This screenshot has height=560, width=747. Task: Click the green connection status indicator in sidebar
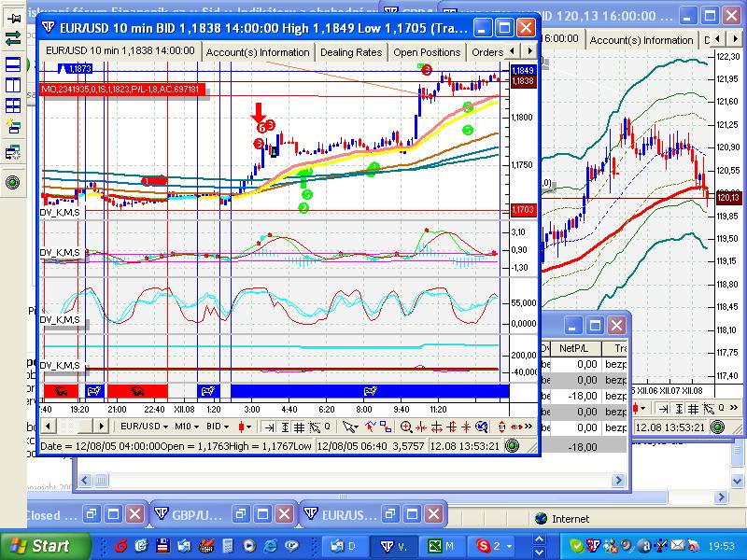(13, 182)
